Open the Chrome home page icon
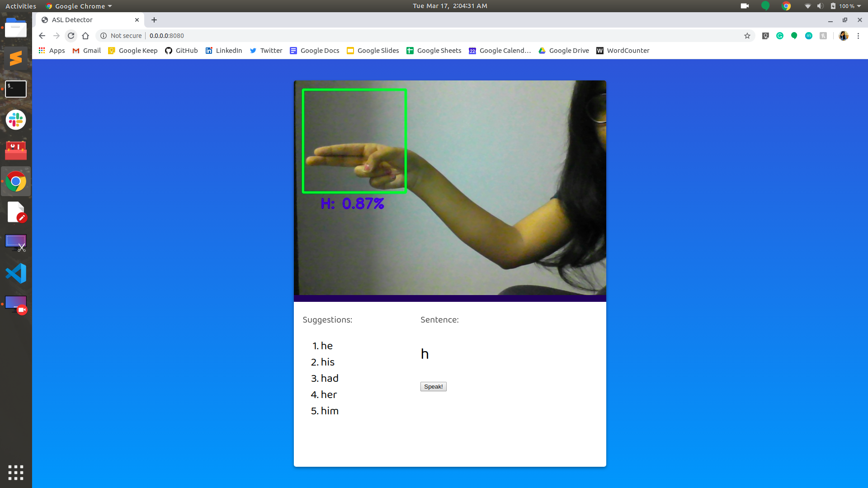 [x=85, y=36]
